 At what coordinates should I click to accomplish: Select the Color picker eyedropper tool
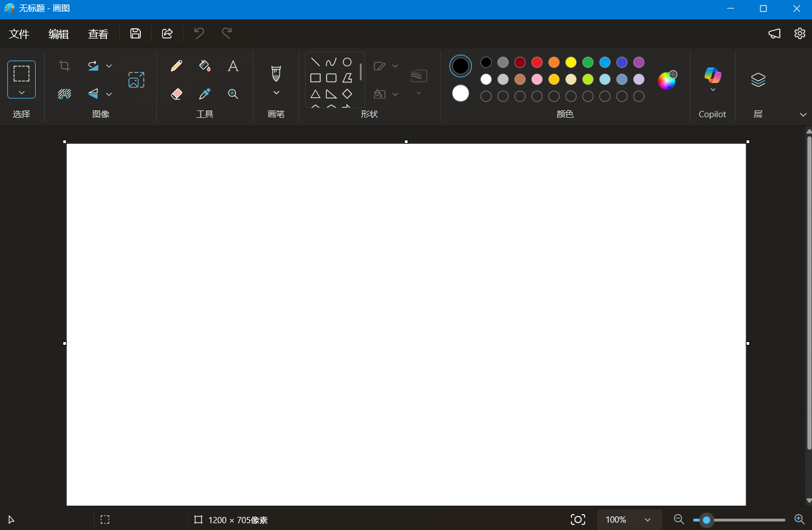click(205, 94)
